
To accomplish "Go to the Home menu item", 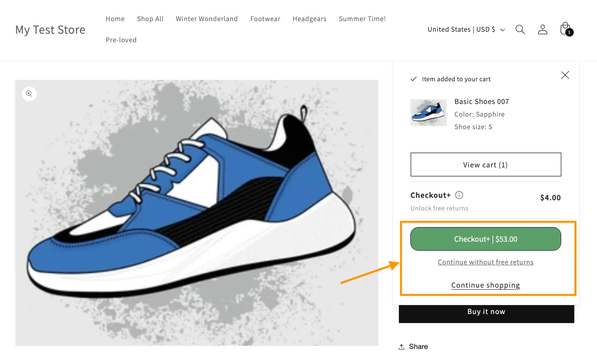I will pyautogui.click(x=115, y=19).
